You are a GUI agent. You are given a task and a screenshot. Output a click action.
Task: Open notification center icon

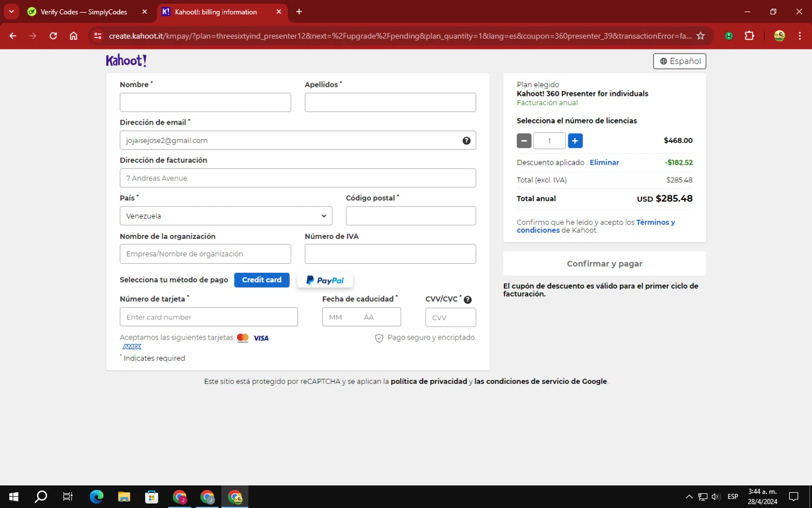[x=794, y=497]
